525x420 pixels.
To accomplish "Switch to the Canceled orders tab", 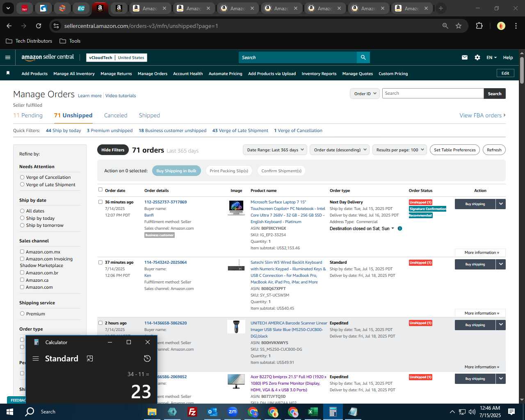I will 116,115.
